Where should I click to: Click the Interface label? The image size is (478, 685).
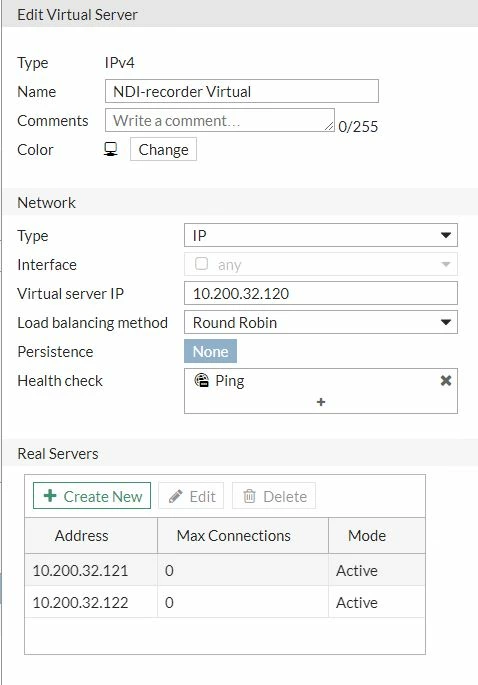[x=47, y=264]
